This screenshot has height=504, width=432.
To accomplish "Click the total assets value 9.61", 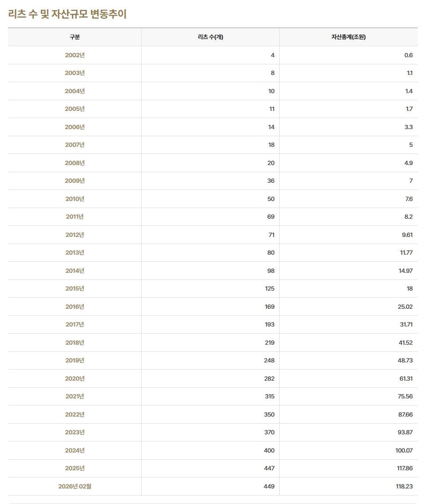I will [x=407, y=235].
